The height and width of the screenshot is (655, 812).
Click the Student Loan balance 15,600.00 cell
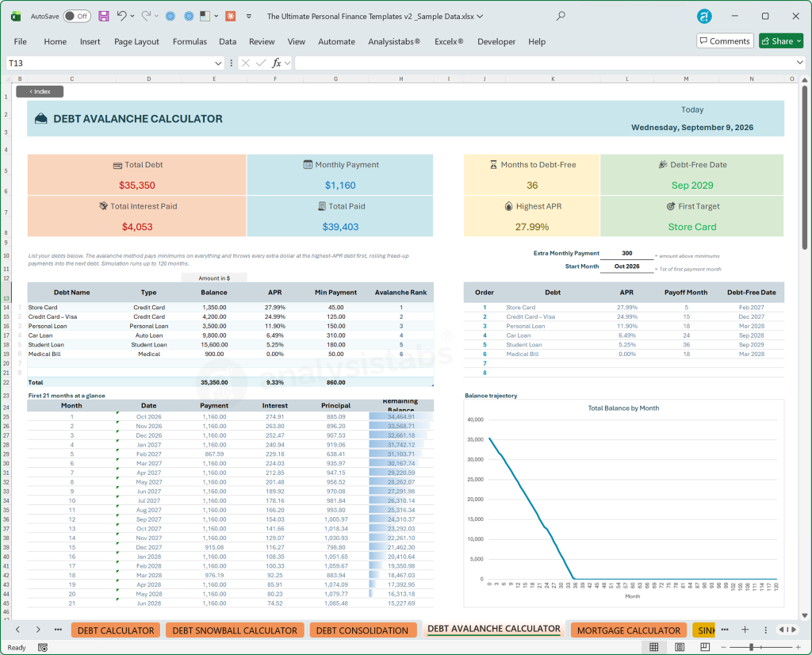pos(214,345)
